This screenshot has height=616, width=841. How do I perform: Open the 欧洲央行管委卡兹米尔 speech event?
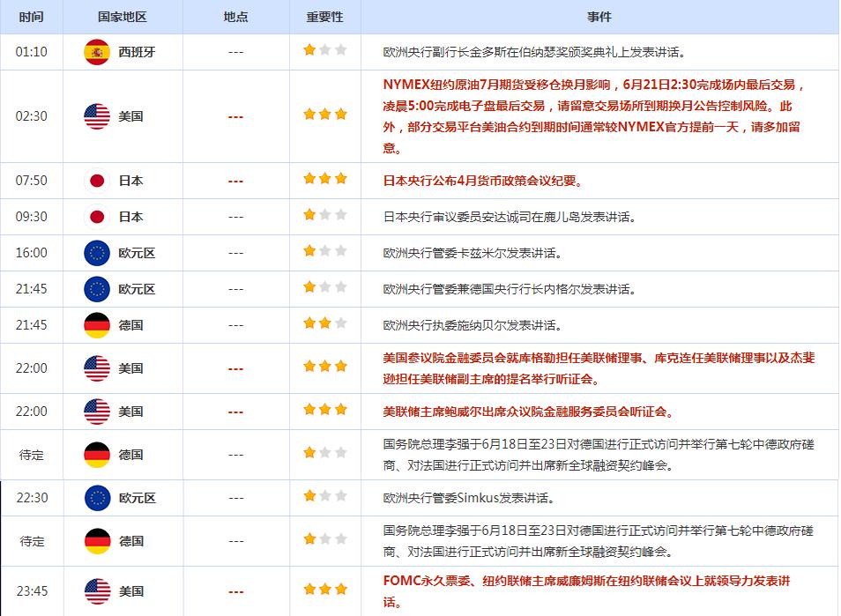pyautogui.click(x=472, y=253)
